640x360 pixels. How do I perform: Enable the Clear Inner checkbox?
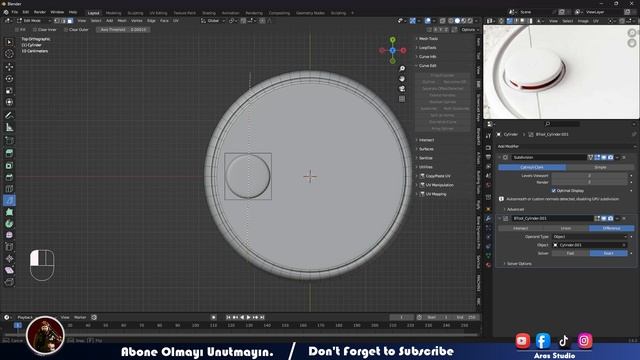[x=35, y=30]
